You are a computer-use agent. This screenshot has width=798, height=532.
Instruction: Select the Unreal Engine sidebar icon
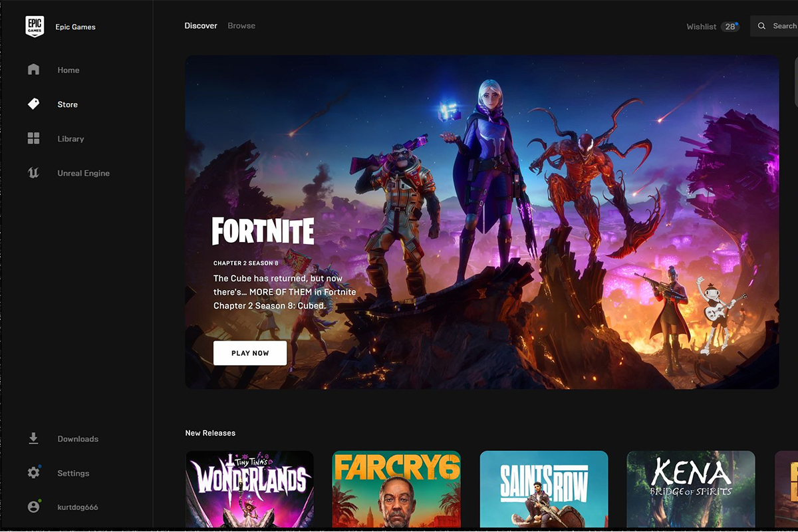tap(33, 173)
